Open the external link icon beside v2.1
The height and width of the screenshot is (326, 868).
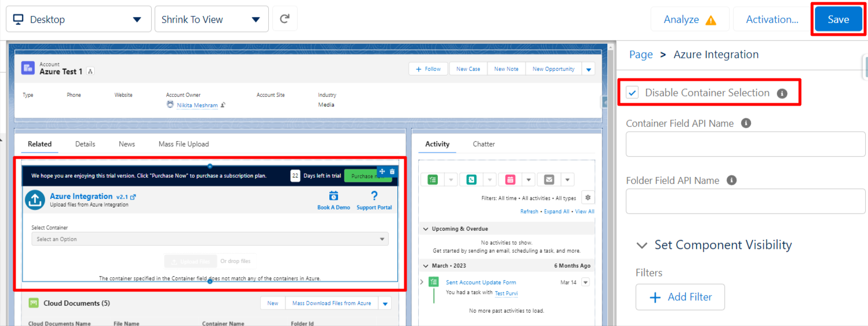point(133,197)
